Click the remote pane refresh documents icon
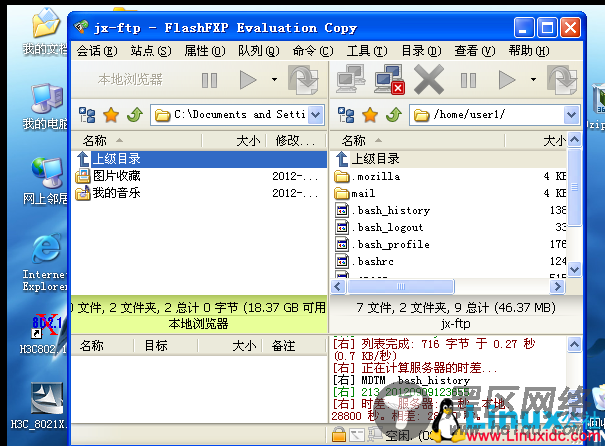Image resolution: width=605 pixels, height=446 pixels. click(563, 79)
